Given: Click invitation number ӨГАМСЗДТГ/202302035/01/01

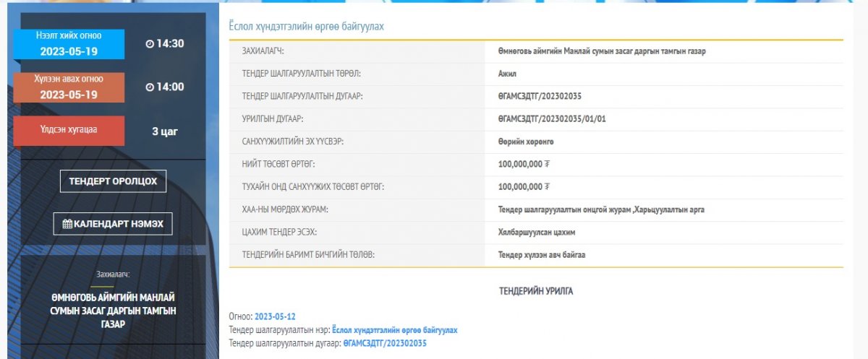Looking at the screenshot, I should 552,118.
